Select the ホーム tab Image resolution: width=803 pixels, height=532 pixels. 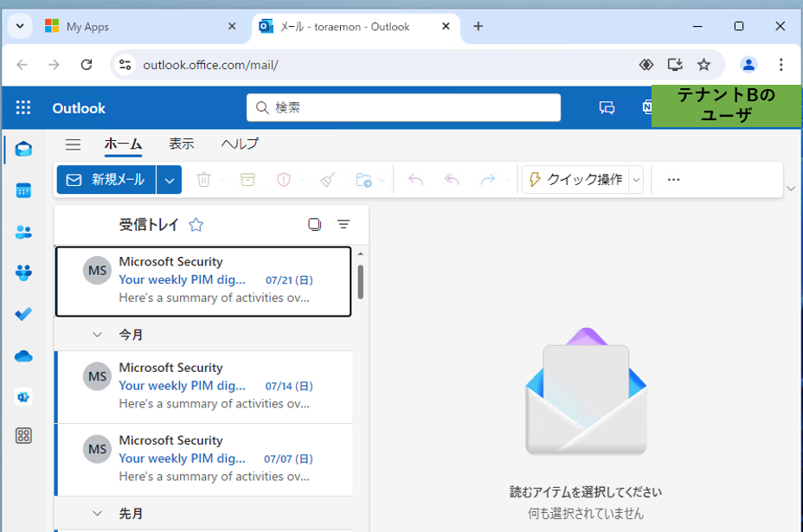point(123,144)
